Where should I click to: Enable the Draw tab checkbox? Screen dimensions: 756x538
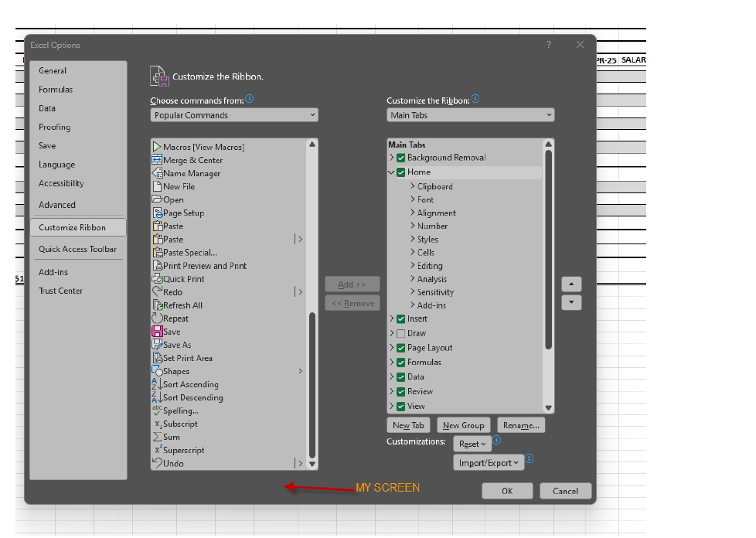[400, 333]
